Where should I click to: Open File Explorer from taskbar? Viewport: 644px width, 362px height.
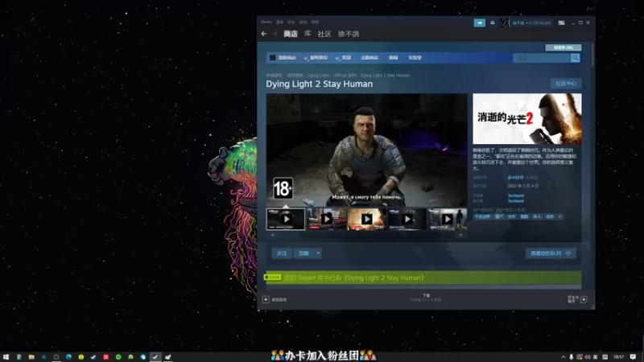click(x=31, y=357)
